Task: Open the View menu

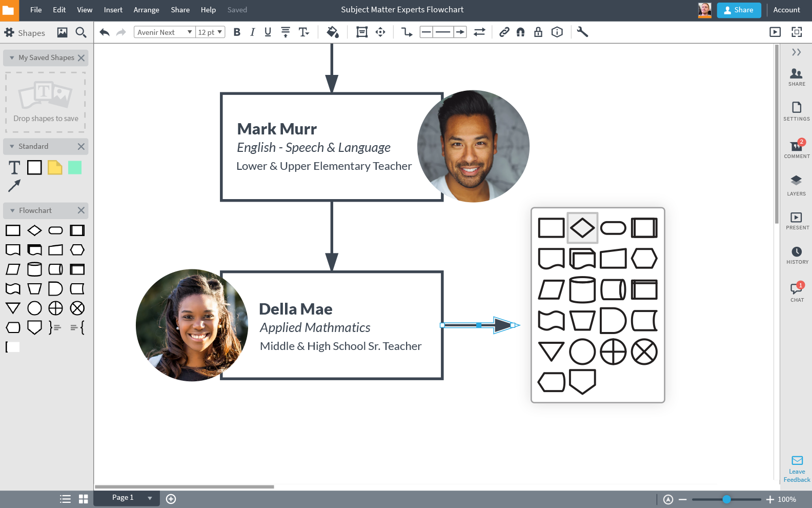Action: pos(85,10)
